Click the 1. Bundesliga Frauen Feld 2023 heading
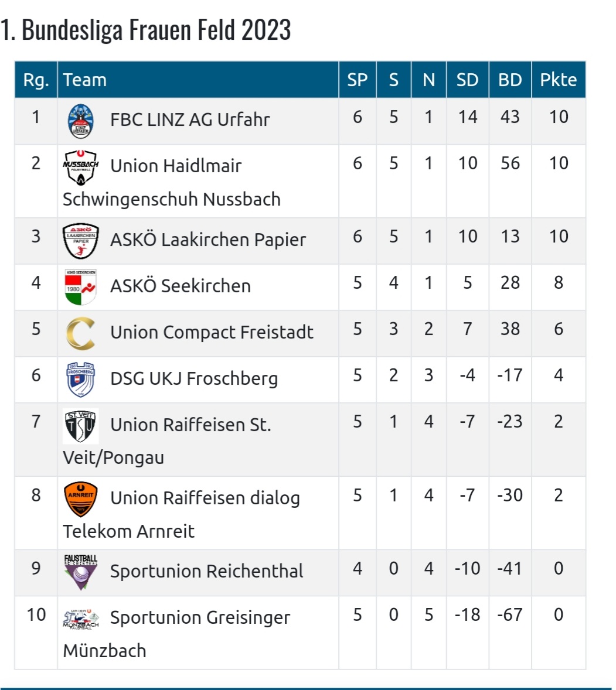 point(146,30)
